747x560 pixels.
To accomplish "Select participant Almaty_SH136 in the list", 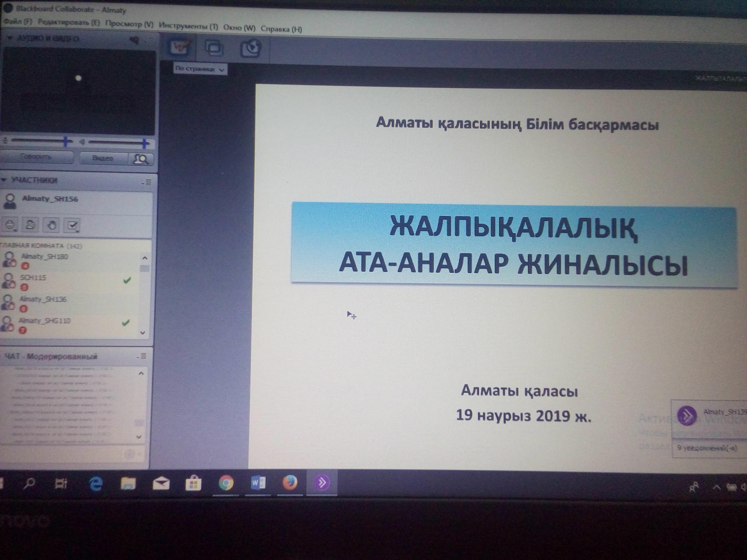I will point(43,299).
